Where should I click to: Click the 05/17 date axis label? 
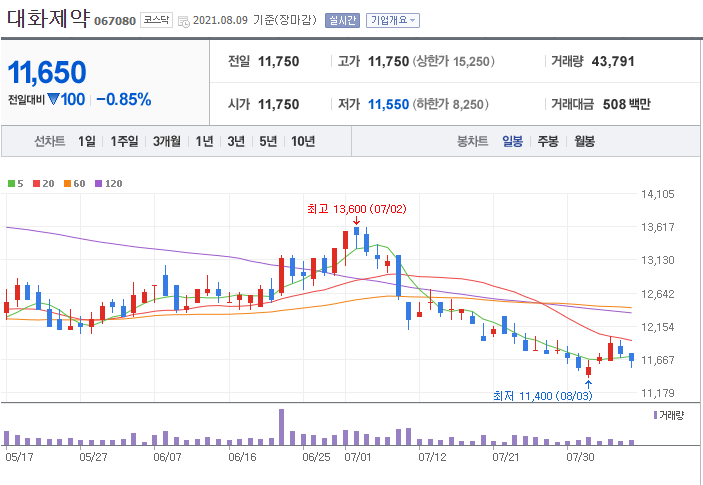(x=19, y=457)
